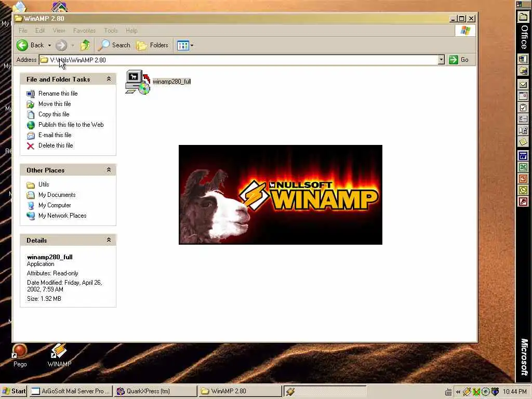Image resolution: width=532 pixels, height=399 pixels.
Task: Launch Microsoft Word from Office bar
Action: 523,156
